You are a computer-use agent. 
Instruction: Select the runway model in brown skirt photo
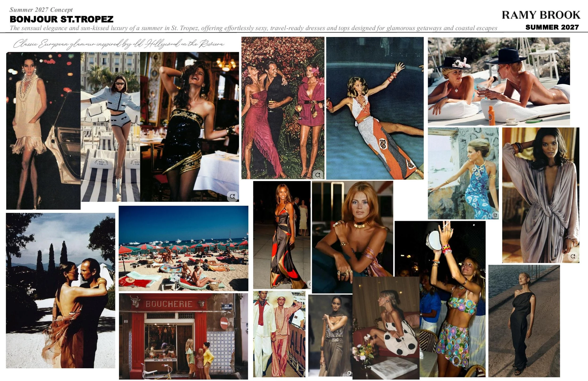pyautogui.click(x=330, y=336)
